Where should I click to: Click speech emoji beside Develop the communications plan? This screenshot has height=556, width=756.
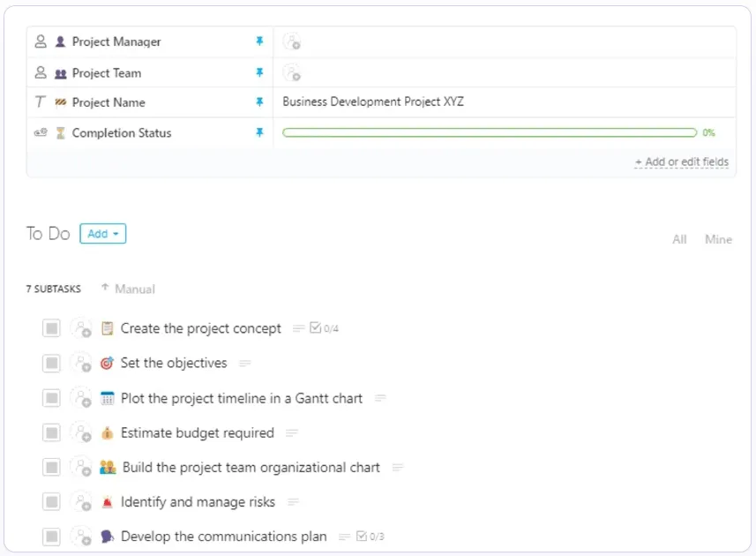click(x=107, y=537)
